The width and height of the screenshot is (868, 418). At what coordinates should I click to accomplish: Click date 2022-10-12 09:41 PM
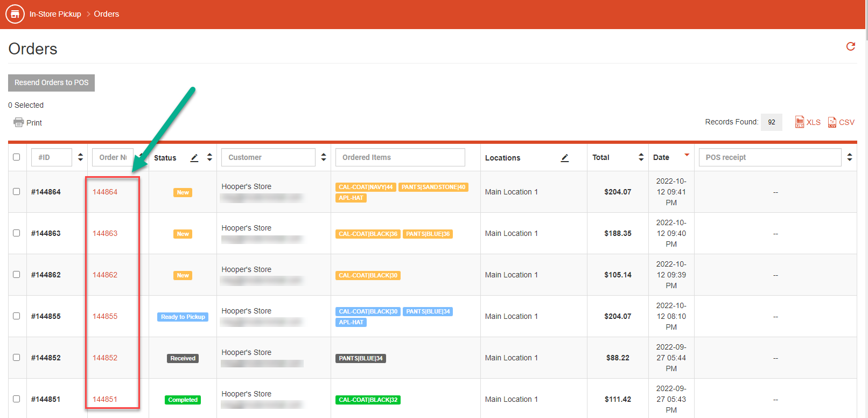[671, 192]
